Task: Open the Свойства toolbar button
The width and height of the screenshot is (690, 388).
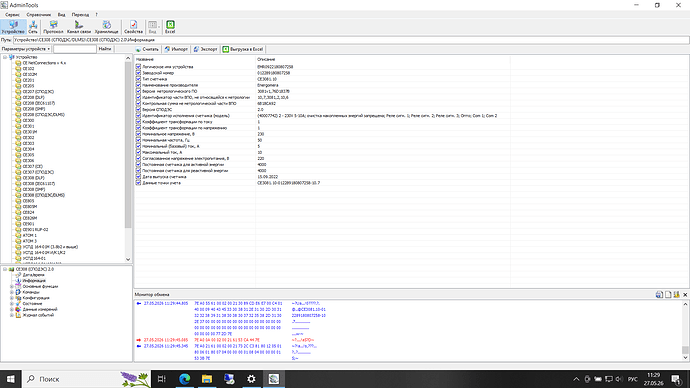Action: [133, 27]
